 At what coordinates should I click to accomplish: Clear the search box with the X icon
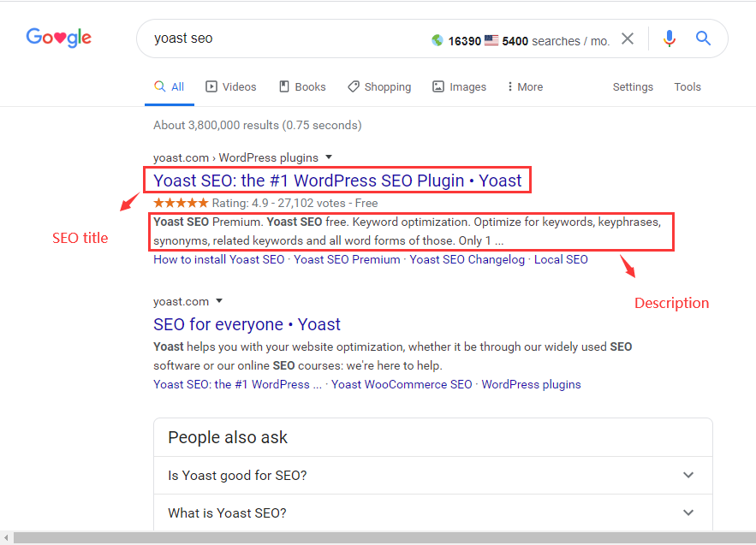click(628, 39)
